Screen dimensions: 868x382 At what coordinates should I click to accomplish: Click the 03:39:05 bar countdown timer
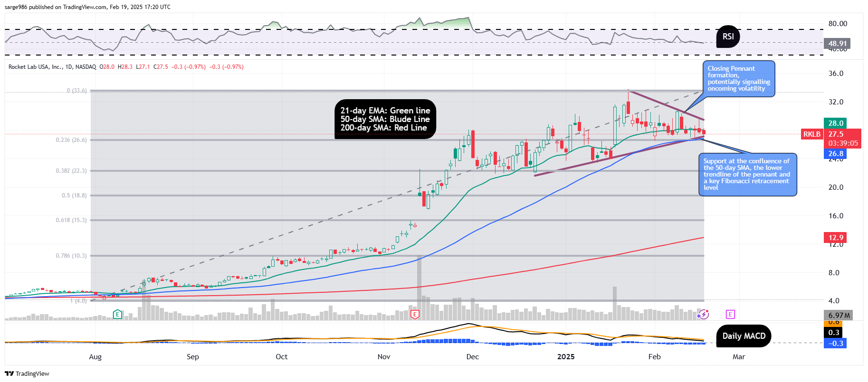click(x=843, y=143)
